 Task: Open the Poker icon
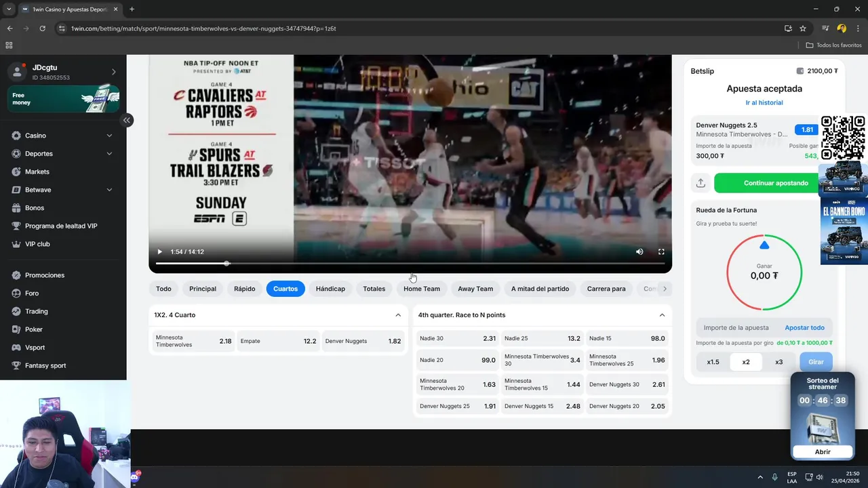[x=16, y=329]
